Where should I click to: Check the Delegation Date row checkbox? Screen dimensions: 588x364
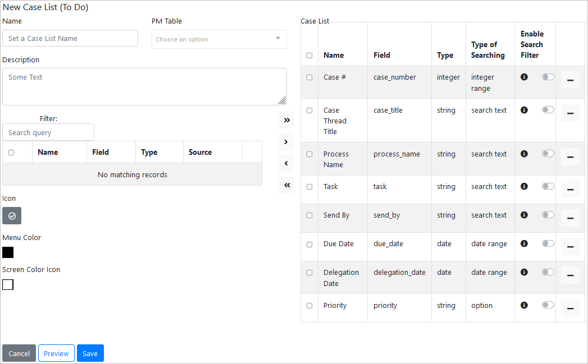tap(309, 273)
